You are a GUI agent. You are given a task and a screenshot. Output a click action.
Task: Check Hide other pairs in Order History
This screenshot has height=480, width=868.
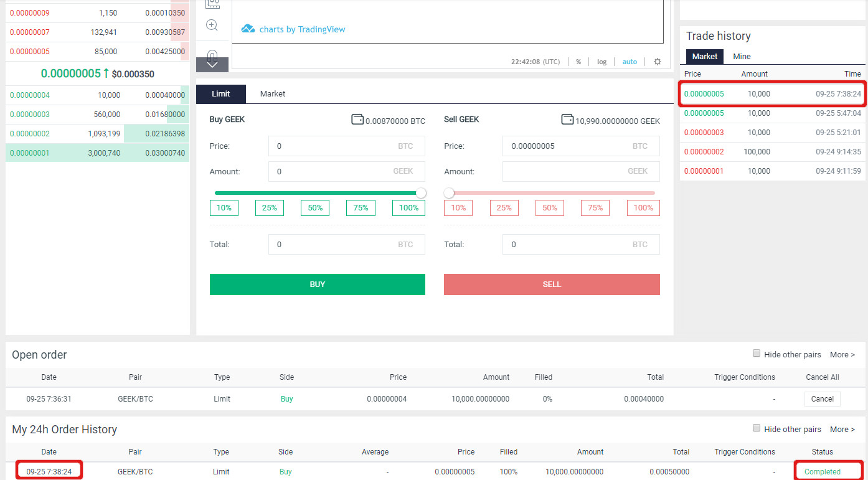click(757, 428)
